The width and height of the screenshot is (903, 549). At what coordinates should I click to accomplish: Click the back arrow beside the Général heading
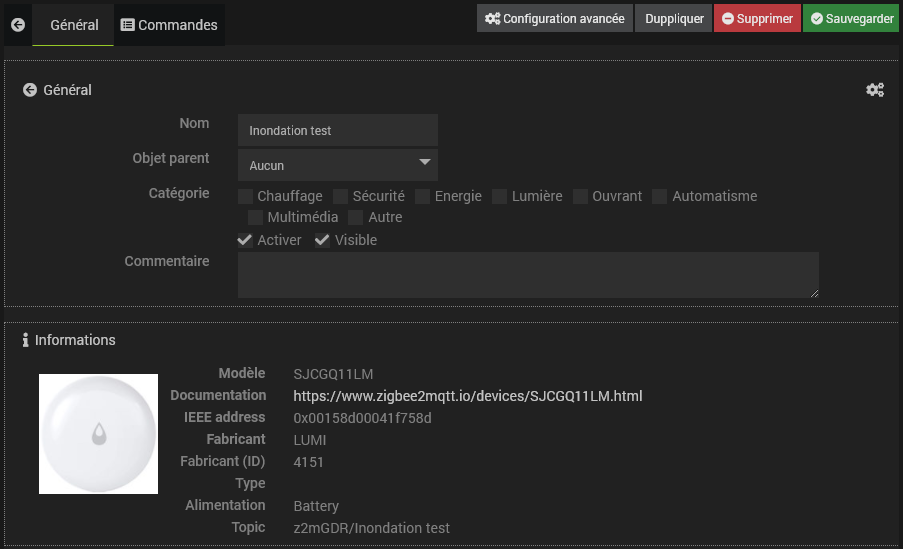coord(30,90)
